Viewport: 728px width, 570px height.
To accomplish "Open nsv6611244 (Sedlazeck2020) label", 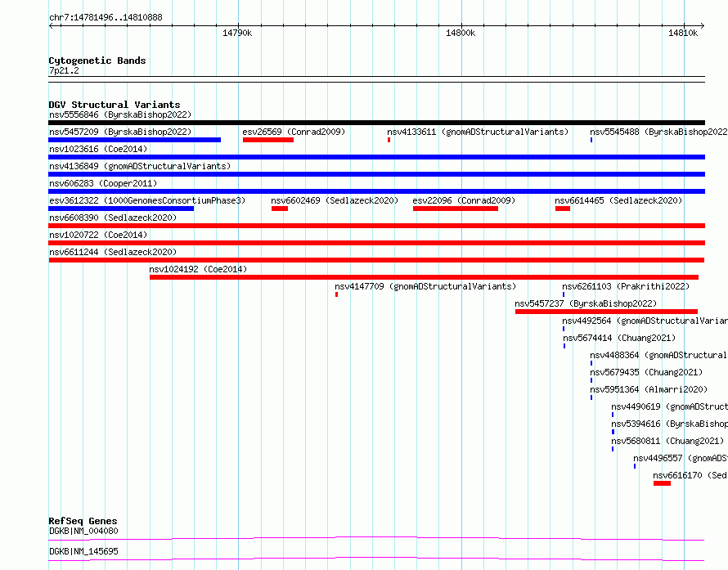I will (x=113, y=252).
